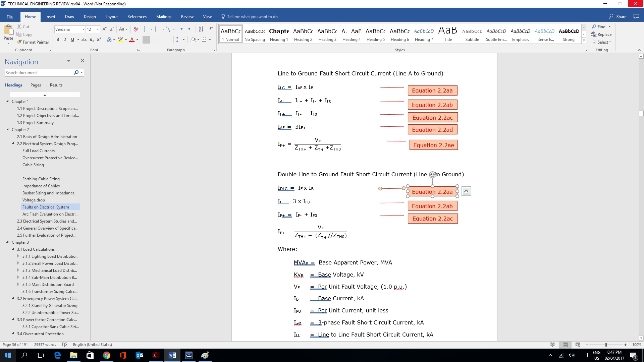Open the References ribbon tab
The width and height of the screenshot is (644, 362).
137,17
